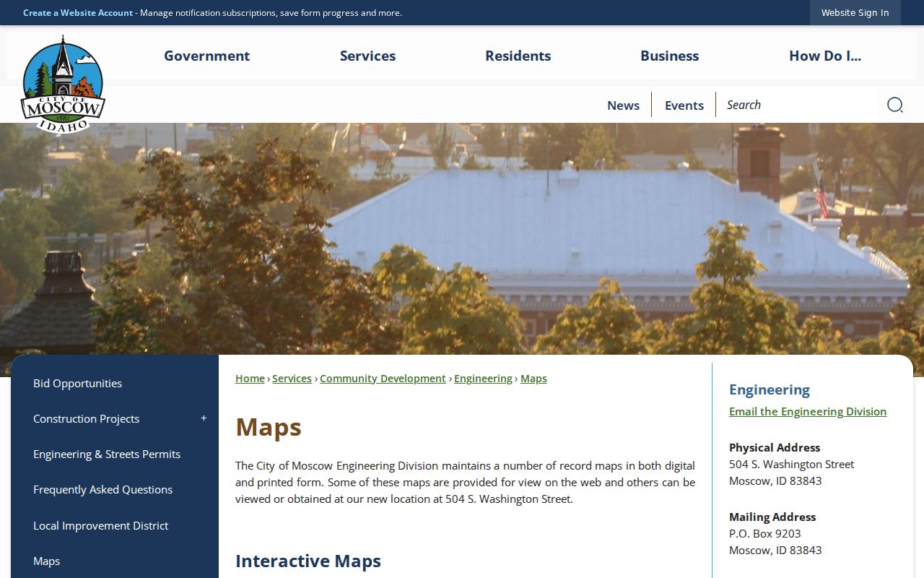The height and width of the screenshot is (578, 924).
Task: Click Create a Website Account link
Action: [78, 12]
